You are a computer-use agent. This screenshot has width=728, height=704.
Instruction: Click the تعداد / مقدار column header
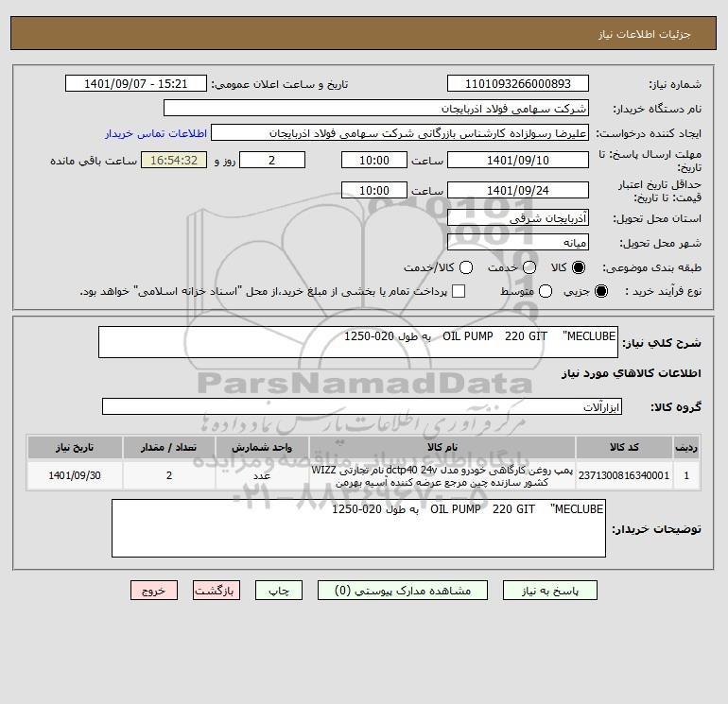(169, 447)
